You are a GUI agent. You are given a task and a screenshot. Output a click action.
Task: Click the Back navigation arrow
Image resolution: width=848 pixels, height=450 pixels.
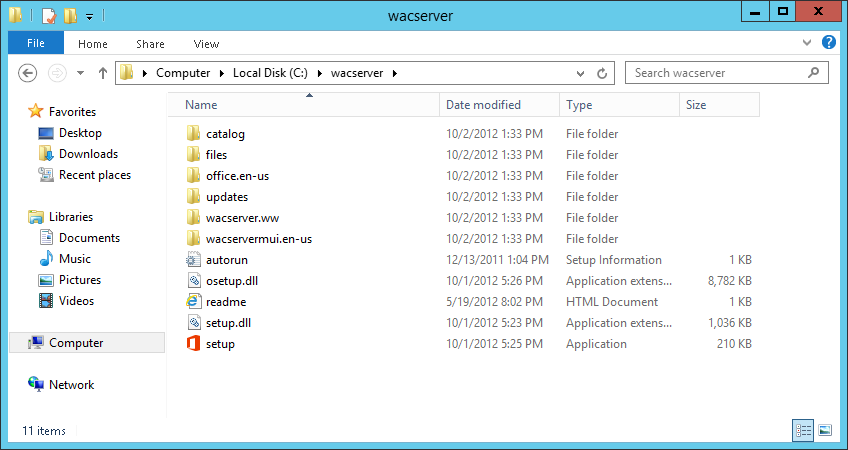(27, 73)
